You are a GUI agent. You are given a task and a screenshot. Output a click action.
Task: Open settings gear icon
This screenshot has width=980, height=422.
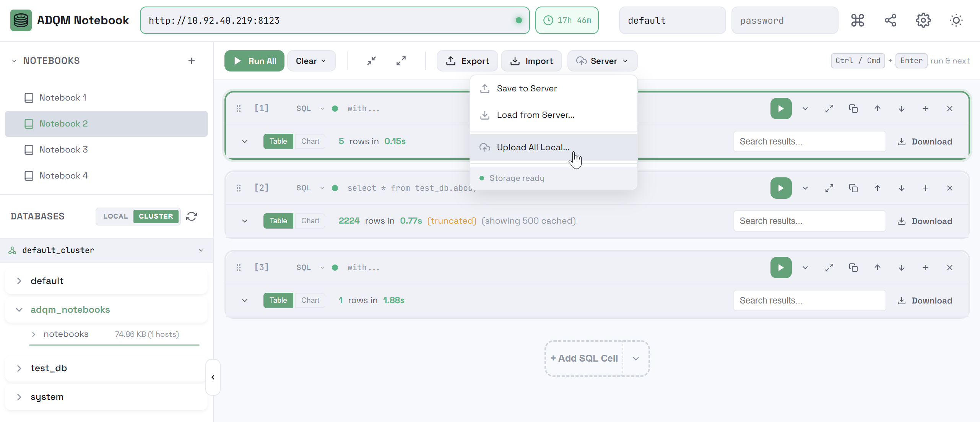click(923, 20)
